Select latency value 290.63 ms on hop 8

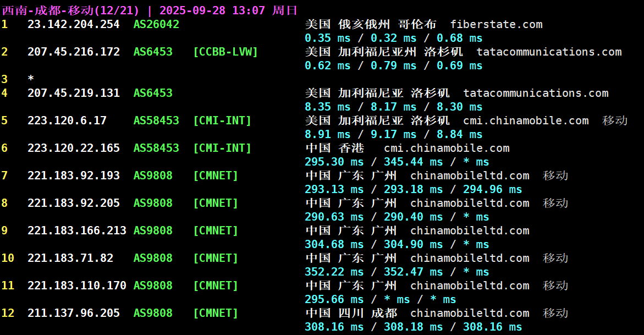pos(334,217)
